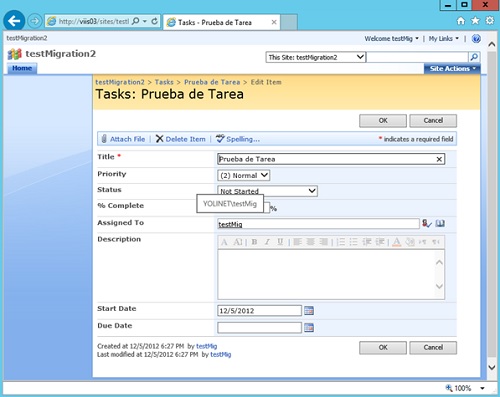The width and height of the screenshot is (500, 397).
Task: Open the Start Date calendar picker
Action: (x=309, y=311)
